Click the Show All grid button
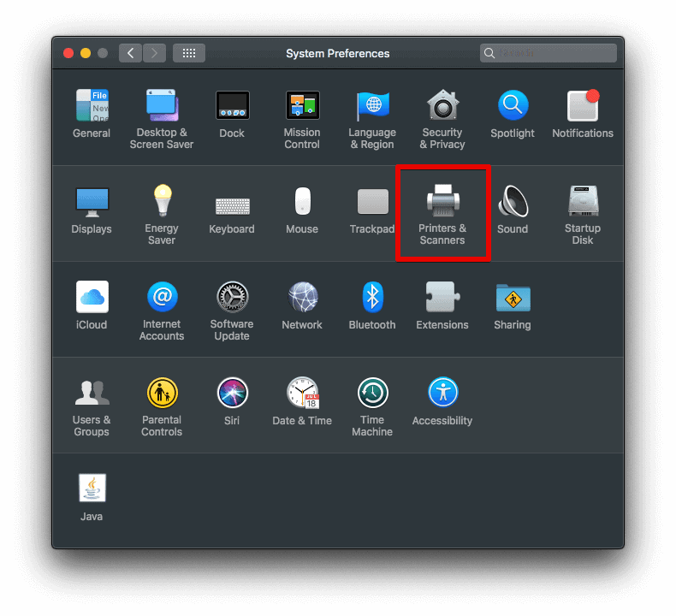The image size is (676, 616). click(189, 53)
